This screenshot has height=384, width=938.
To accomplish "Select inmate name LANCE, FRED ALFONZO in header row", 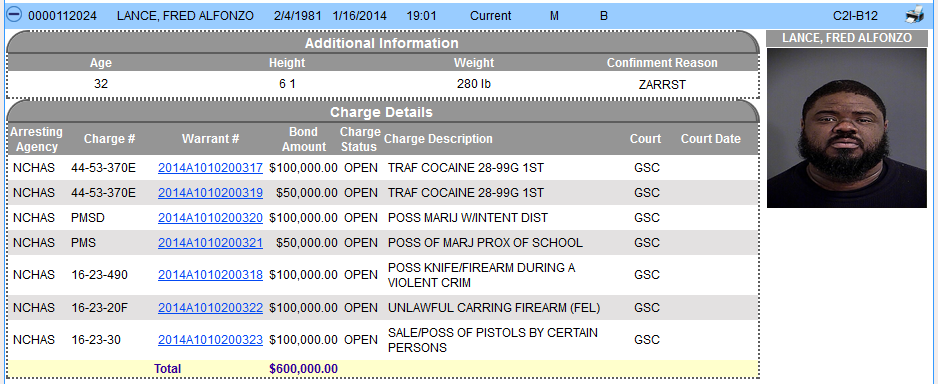I will coord(185,16).
